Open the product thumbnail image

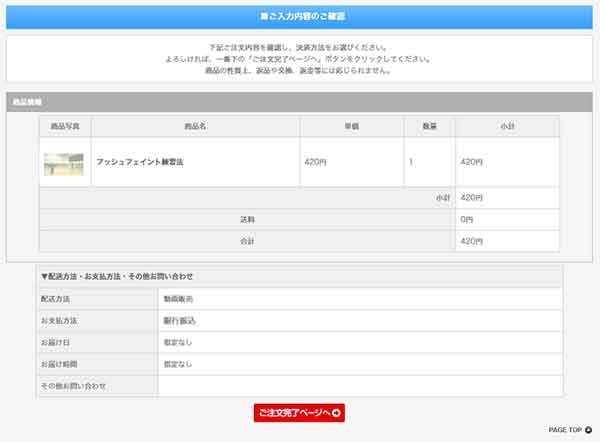pos(64,163)
